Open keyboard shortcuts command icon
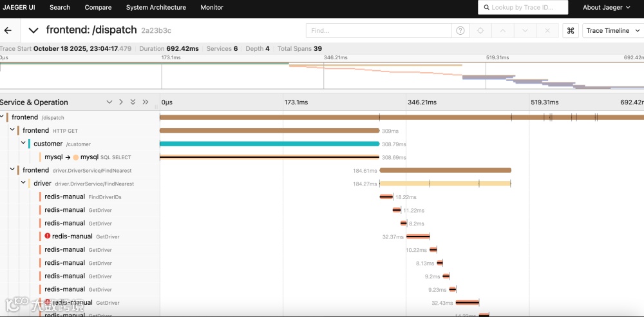644x317 pixels. point(571,30)
